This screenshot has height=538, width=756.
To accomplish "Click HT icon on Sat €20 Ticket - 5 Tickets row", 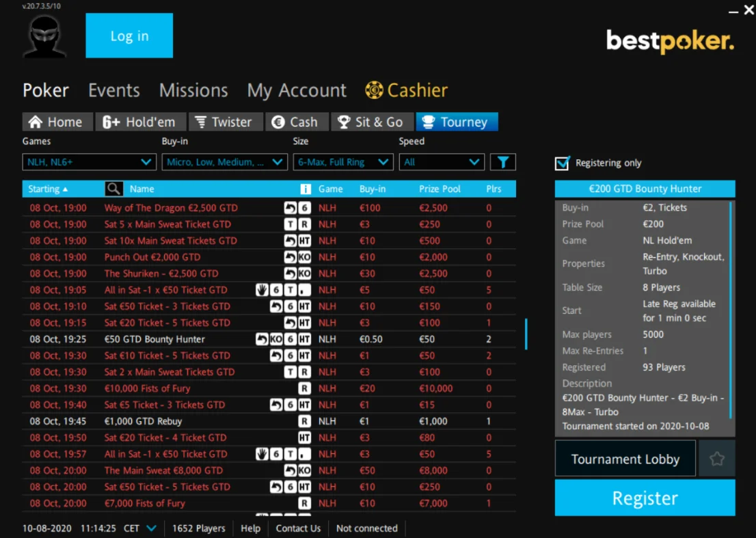I will pyautogui.click(x=305, y=323).
